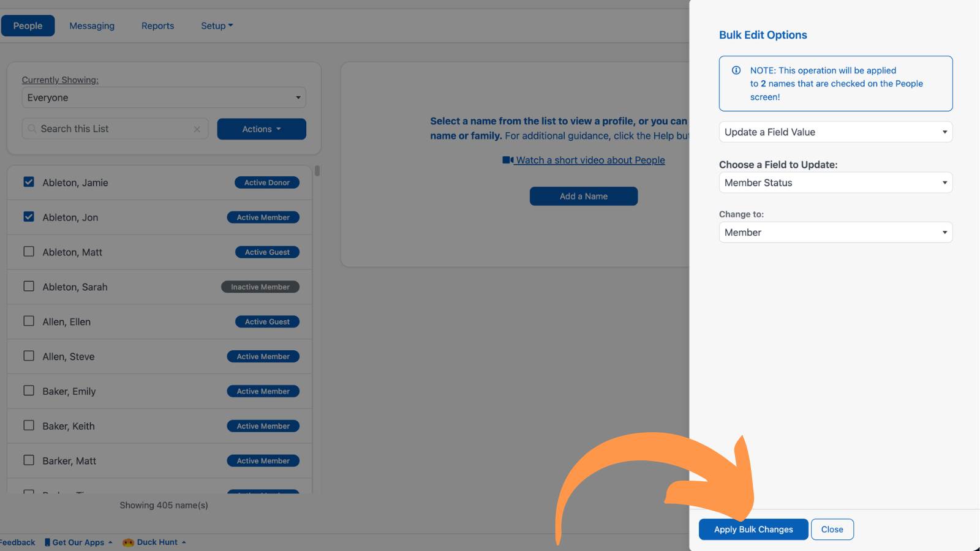Open the Actions dropdown button
Viewport: 980px width, 551px height.
[x=262, y=129]
